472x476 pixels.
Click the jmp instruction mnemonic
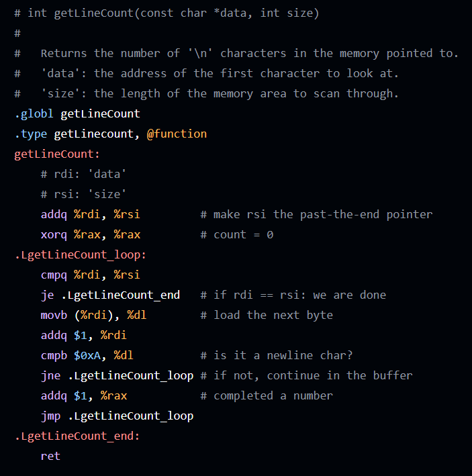point(50,416)
